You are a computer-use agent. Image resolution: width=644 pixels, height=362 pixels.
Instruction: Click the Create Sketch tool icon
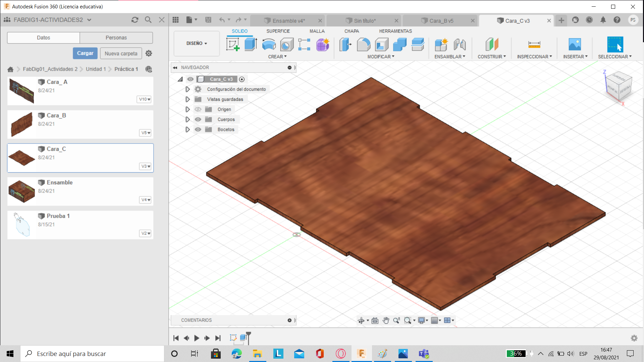[x=233, y=44]
